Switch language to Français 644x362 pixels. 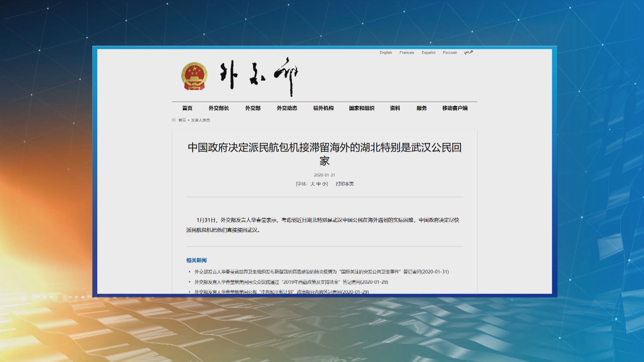point(407,53)
